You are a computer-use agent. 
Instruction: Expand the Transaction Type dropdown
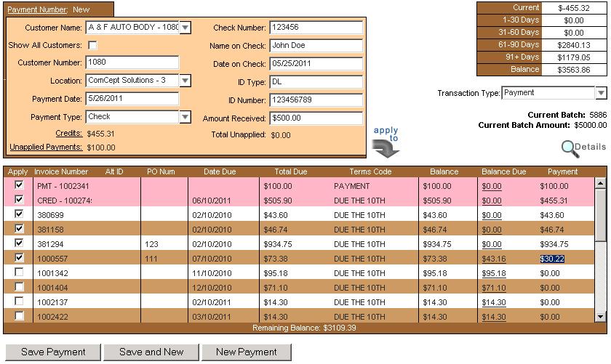600,93
